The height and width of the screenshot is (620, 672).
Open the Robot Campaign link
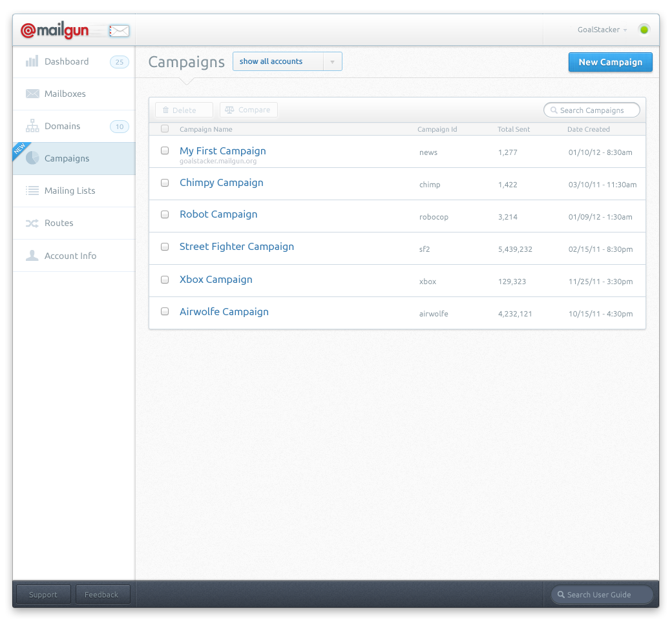point(218,214)
